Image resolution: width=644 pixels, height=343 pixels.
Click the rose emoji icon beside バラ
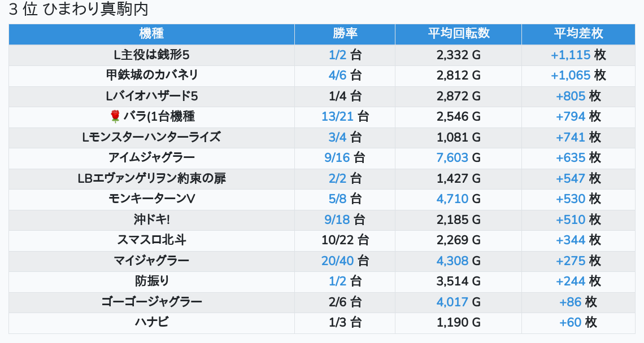[115, 117]
